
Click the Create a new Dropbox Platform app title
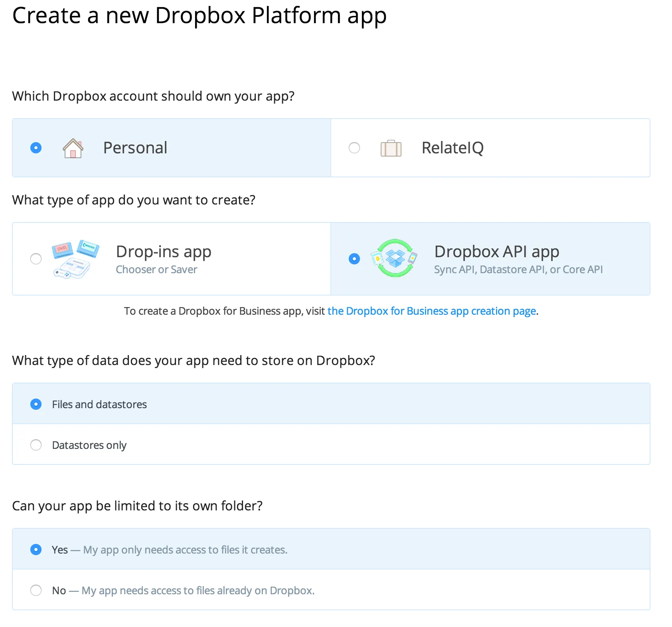200,16
